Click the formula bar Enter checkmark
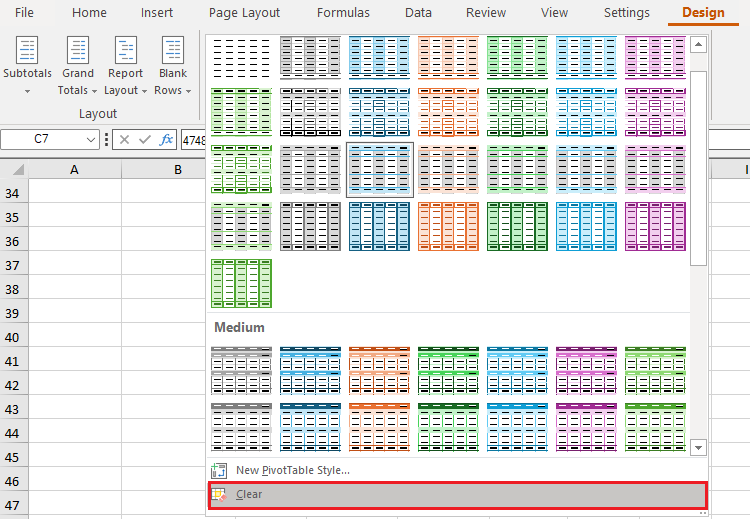750x519 pixels. (146, 139)
